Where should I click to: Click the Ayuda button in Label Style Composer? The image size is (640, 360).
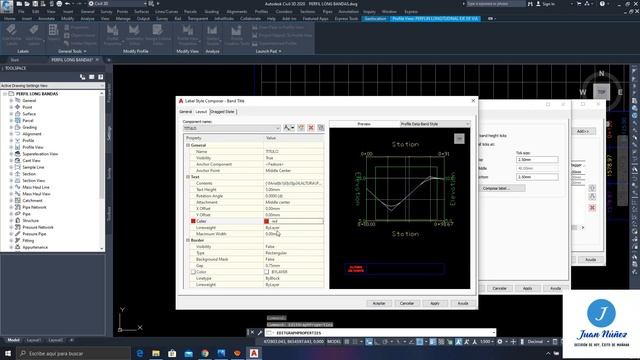[x=462, y=303]
